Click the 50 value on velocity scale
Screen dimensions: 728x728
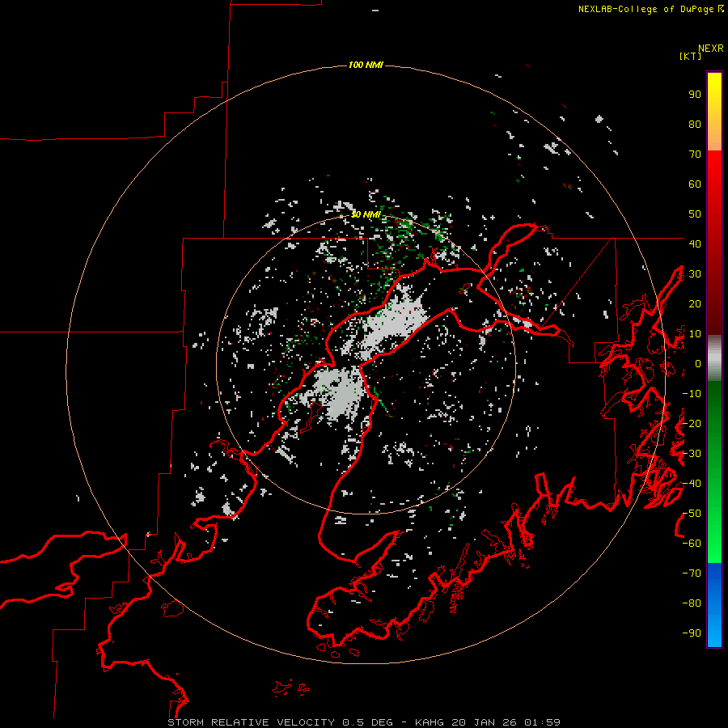point(695,214)
